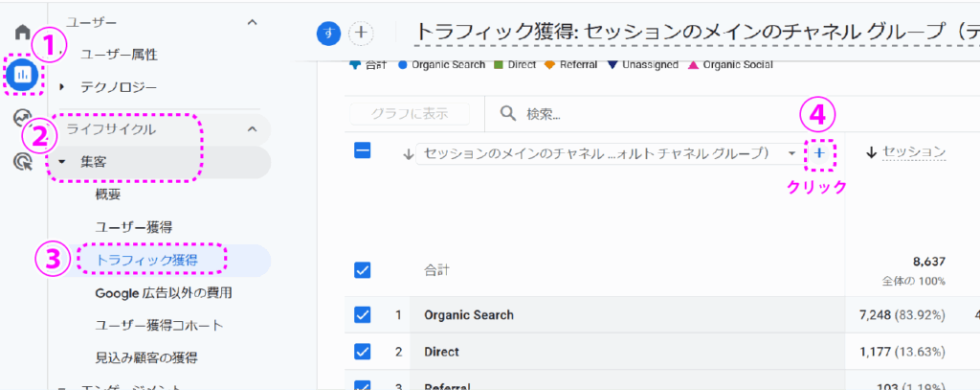980x390 pixels.
Task: Click the plus icon to add secondary dimension
Action: tap(819, 153)
